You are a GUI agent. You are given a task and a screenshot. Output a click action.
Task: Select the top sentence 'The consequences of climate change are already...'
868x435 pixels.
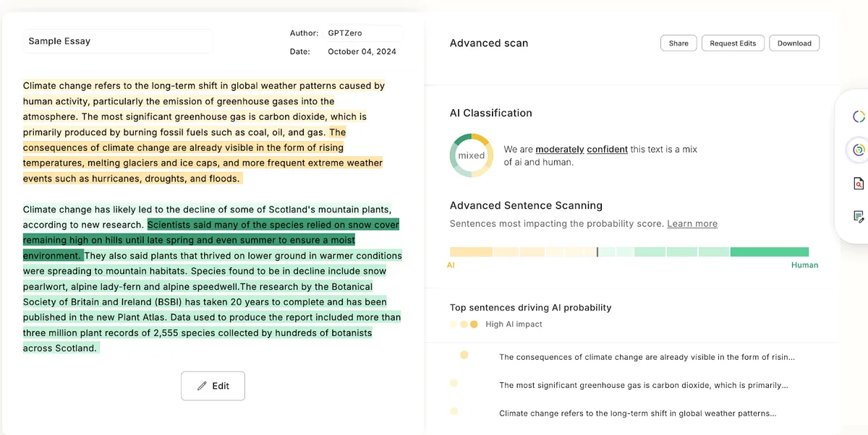click(x=647, y=357)
